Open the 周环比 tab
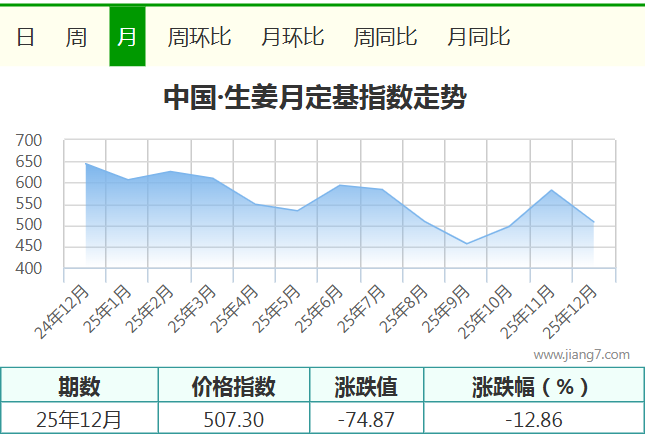 pos(199,37)
